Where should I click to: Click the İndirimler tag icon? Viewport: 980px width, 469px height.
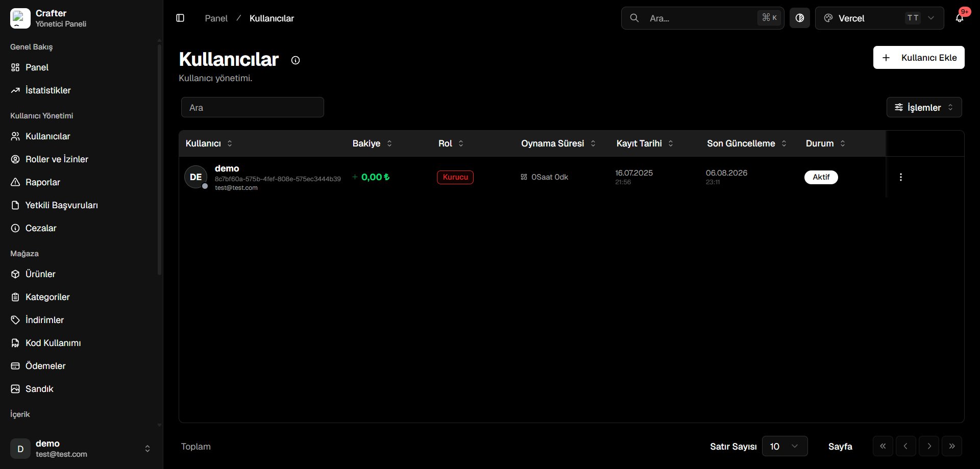click(x=15, y=320)
